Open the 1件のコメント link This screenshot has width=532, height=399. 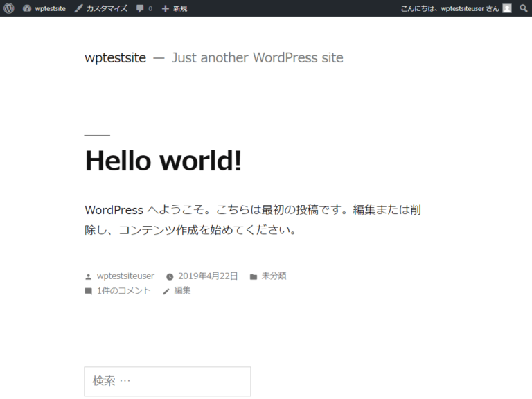(x=123, y=291)
